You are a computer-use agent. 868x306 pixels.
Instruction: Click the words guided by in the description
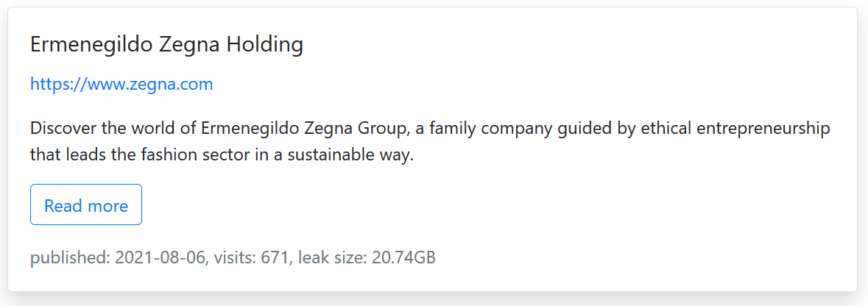click(581, 129)
